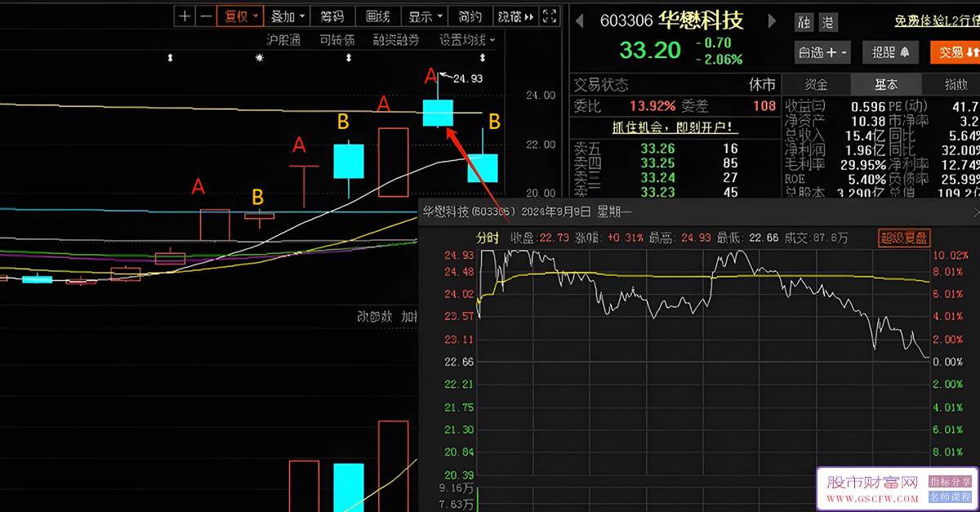The height and width of the screenshot is (512, 980).
Task: Open the 叠加 overlay dropdown
Action: [x=288, y=16]
